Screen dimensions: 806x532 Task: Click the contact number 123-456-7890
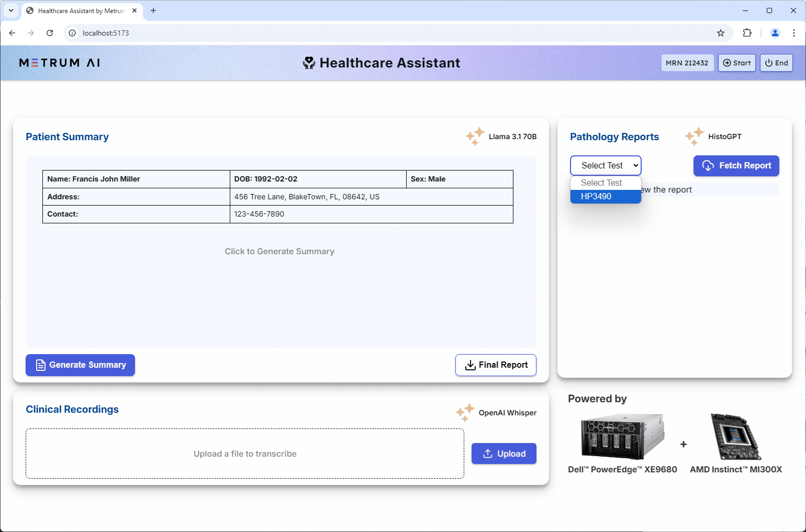259,214
